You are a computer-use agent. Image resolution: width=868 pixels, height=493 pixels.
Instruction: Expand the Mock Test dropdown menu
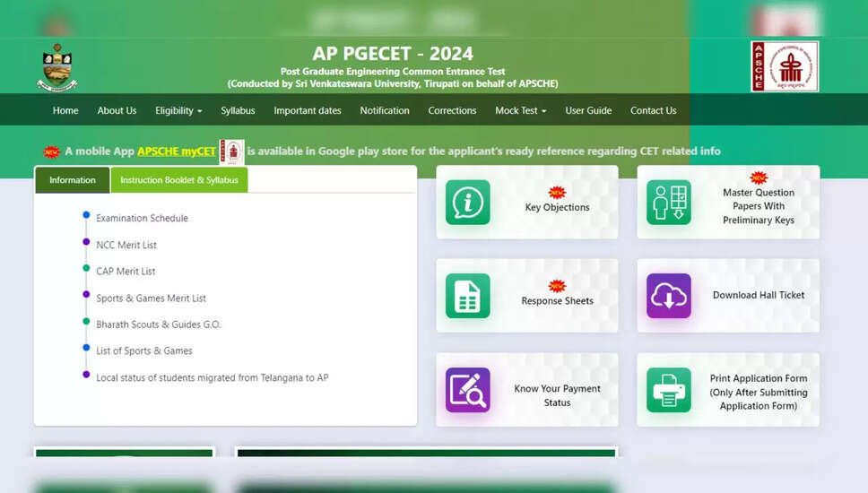(520, 110)
